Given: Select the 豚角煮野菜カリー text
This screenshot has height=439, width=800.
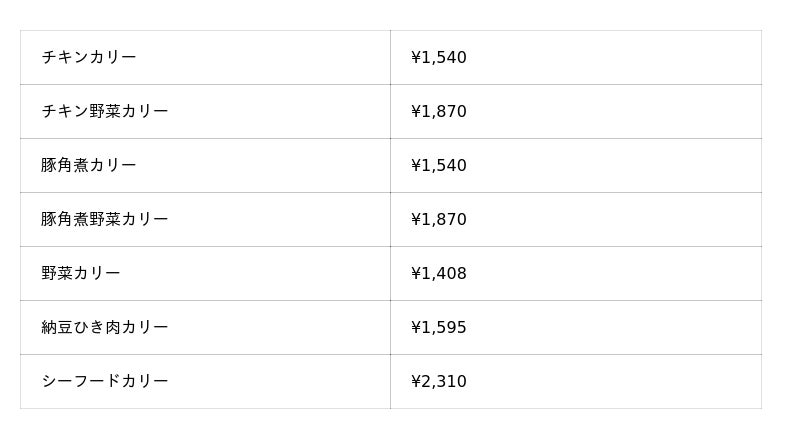Looking at the screenshot, I should [x=105, y=220].
